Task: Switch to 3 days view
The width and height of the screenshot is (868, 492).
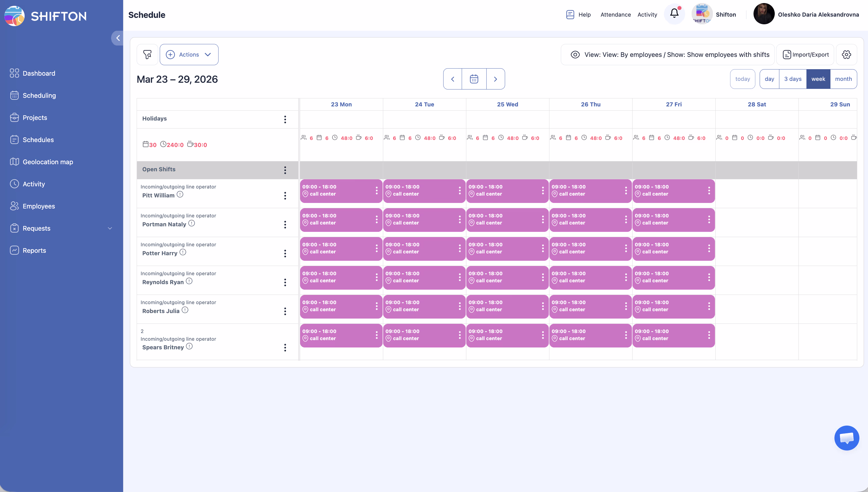Action: click(x=793, y=79)
